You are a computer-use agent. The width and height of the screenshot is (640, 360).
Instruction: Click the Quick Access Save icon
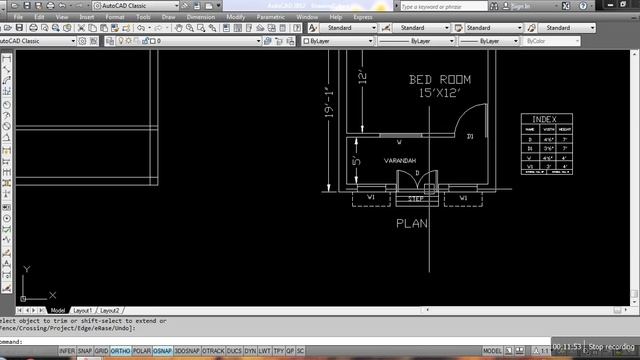27,6
